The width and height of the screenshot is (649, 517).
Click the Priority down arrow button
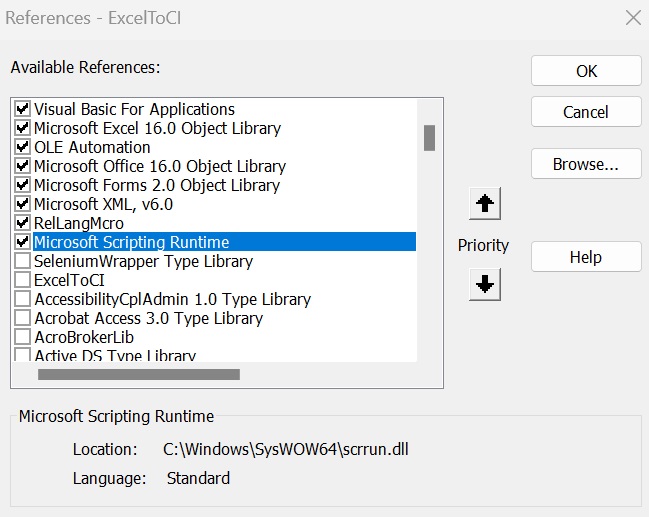[x=485, y=285]
